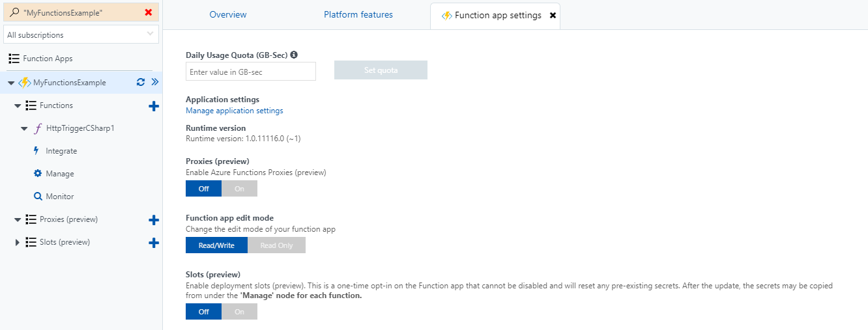Open Integrate under HttpTriggerCSharp1
868x330 pixels.
[x=61, y=151]
